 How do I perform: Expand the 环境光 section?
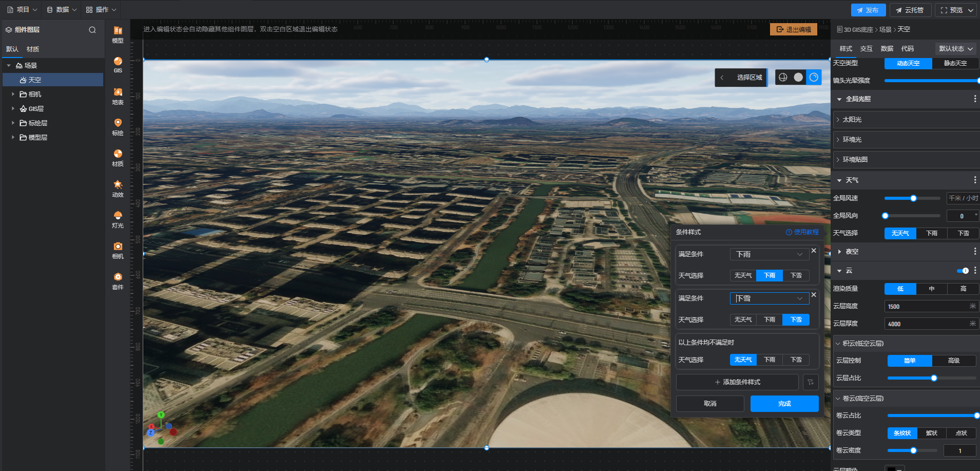pyautogui.click(x=907, y=140)
